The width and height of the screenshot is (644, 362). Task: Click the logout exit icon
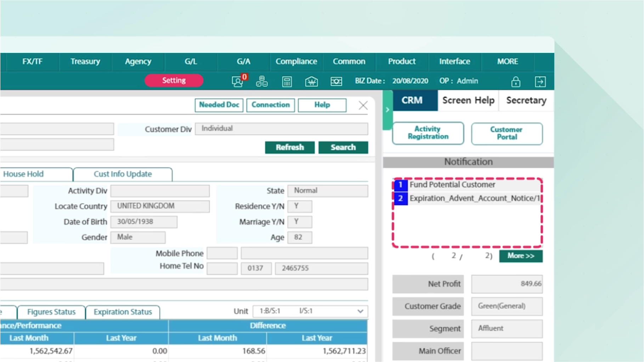coord(540,81)
